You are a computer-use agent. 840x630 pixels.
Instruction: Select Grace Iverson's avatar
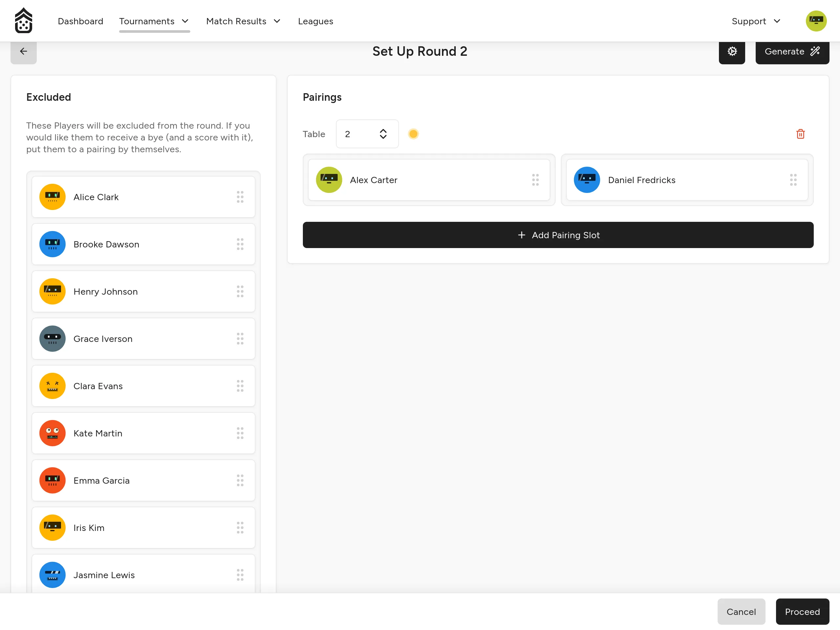(x=52, y=339)
